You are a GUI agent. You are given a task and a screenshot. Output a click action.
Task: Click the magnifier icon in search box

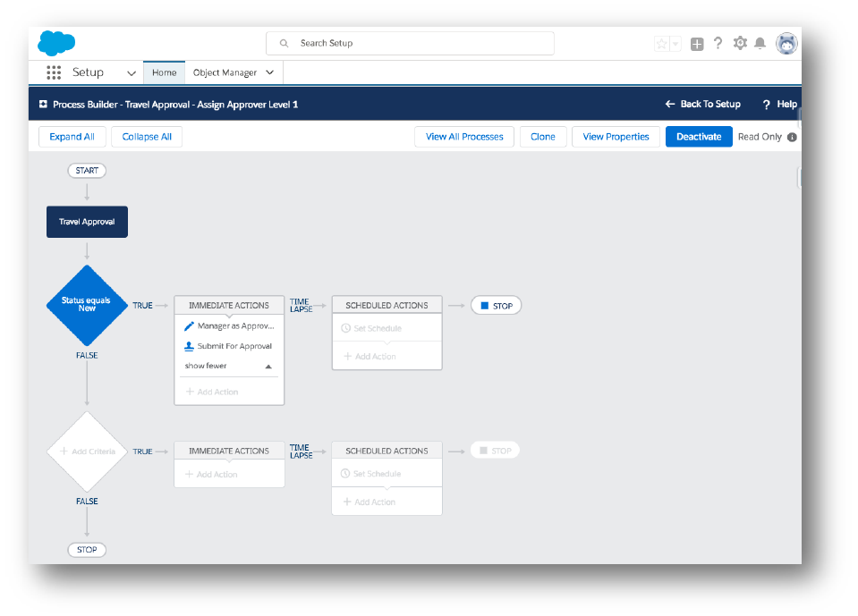point(284,43)
